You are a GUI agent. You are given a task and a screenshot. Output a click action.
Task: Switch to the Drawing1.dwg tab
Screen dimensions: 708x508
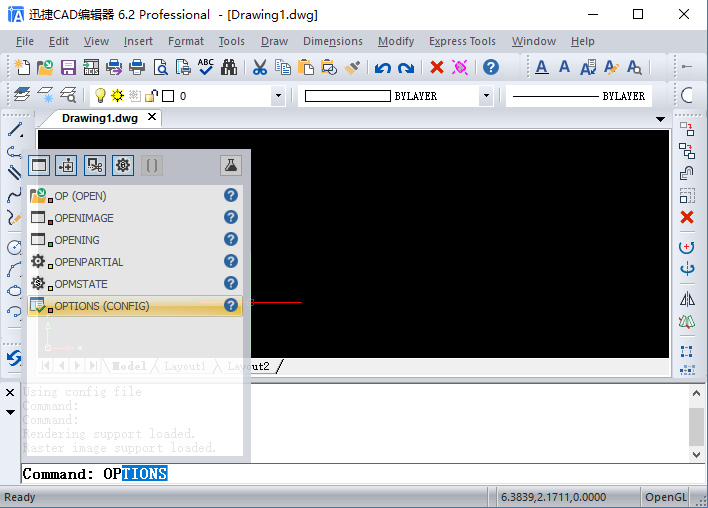[x=100, y=118]
